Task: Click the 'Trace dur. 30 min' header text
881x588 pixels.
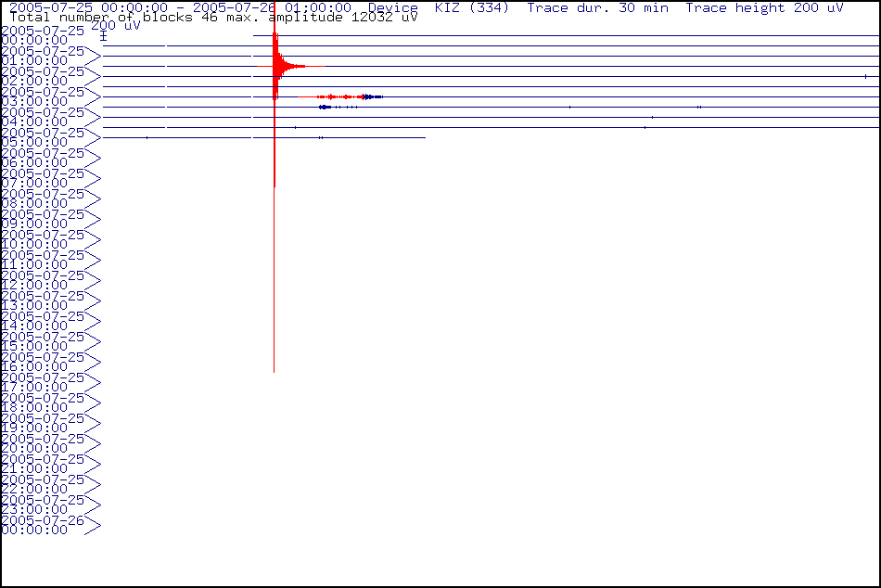Action: click(x=598, y=7)
